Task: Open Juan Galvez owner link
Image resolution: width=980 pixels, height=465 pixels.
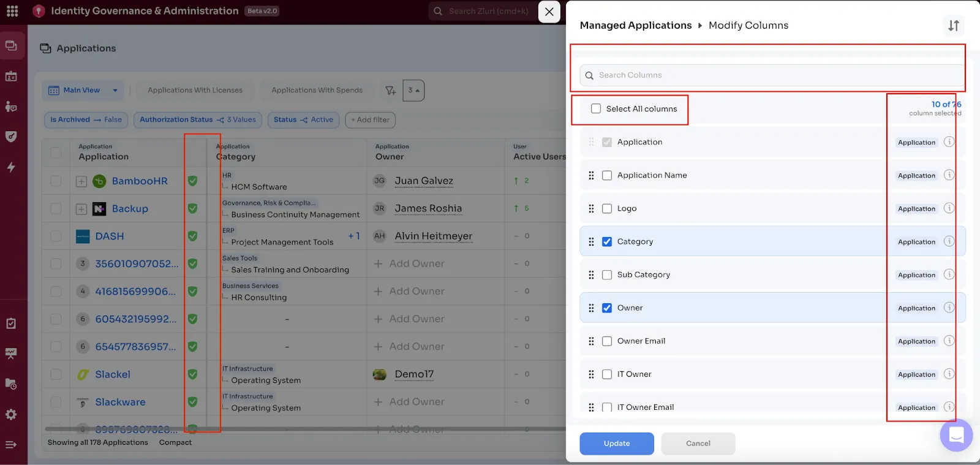Action: coord(424,181)
